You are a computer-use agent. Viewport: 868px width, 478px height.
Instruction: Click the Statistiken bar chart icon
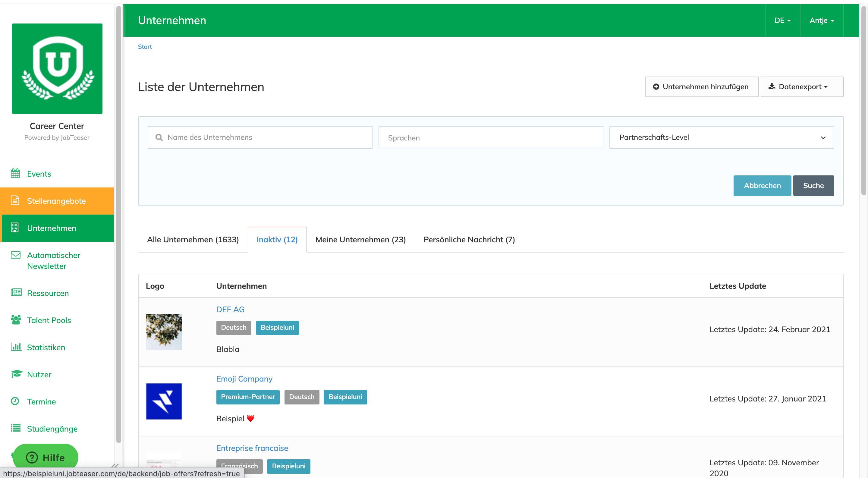16,347
